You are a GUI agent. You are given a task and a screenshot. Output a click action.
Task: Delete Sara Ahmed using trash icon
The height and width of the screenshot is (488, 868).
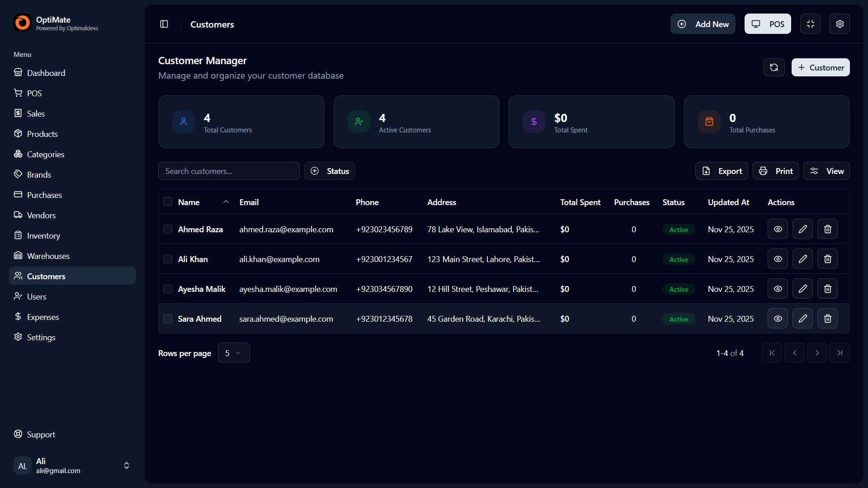pyautogui.click(x=827, y=319)
